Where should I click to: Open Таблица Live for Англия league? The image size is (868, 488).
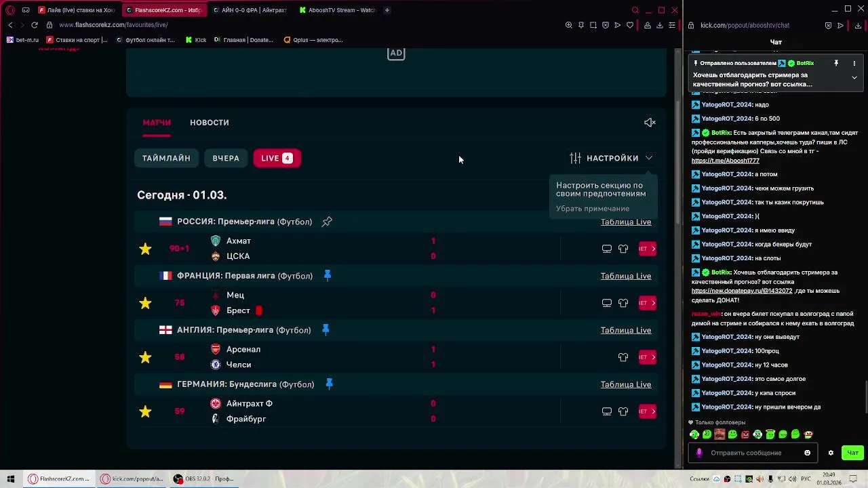tap(626, 330)
